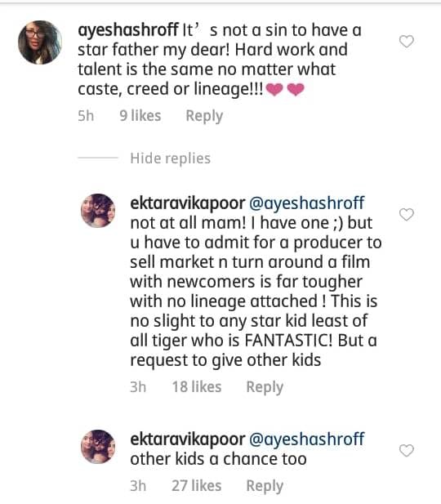Open ektaravikapoor's avatar on first reply
The image size is (441, 504).
coord(98,211)
